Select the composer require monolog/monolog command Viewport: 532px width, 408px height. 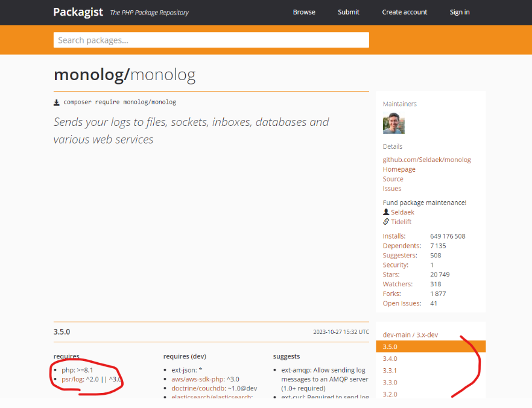pyautogui.click(x=120, y=102)
